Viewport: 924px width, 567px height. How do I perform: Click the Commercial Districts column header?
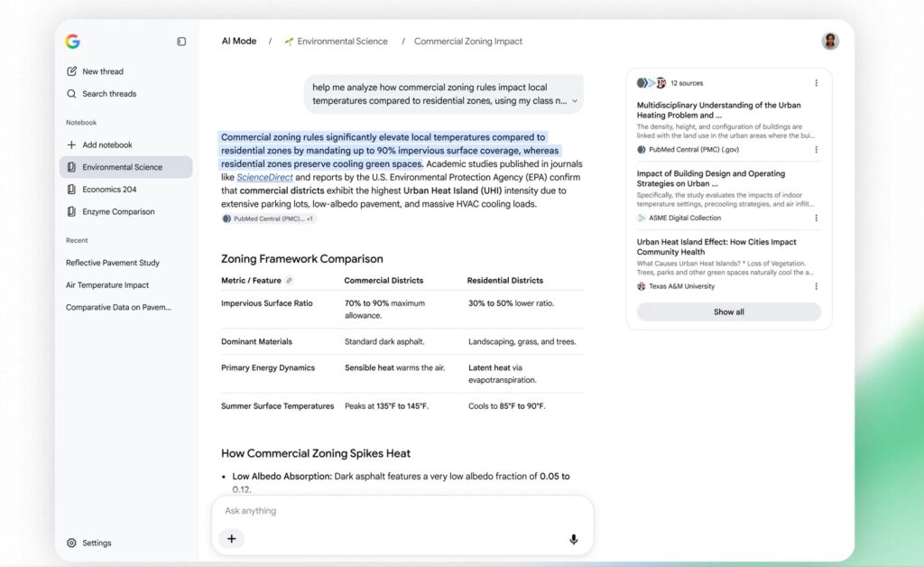(x=383, y=281)
